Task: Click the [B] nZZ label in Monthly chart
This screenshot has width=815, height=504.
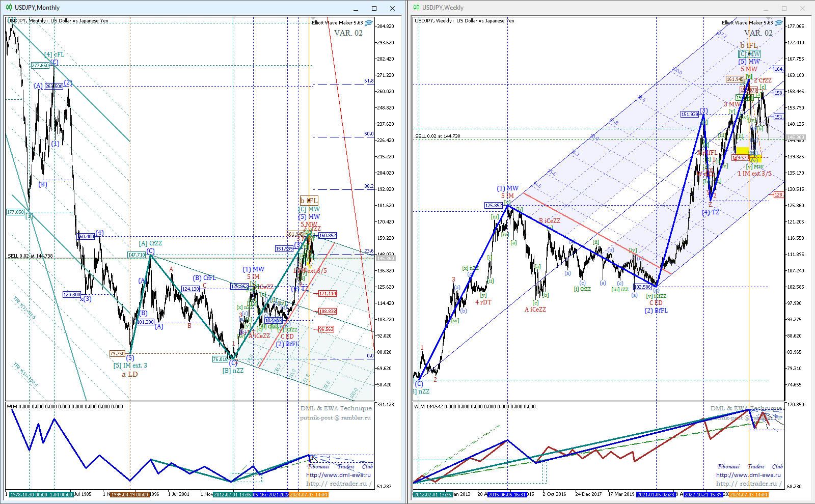Action: (x=233, y=371)
